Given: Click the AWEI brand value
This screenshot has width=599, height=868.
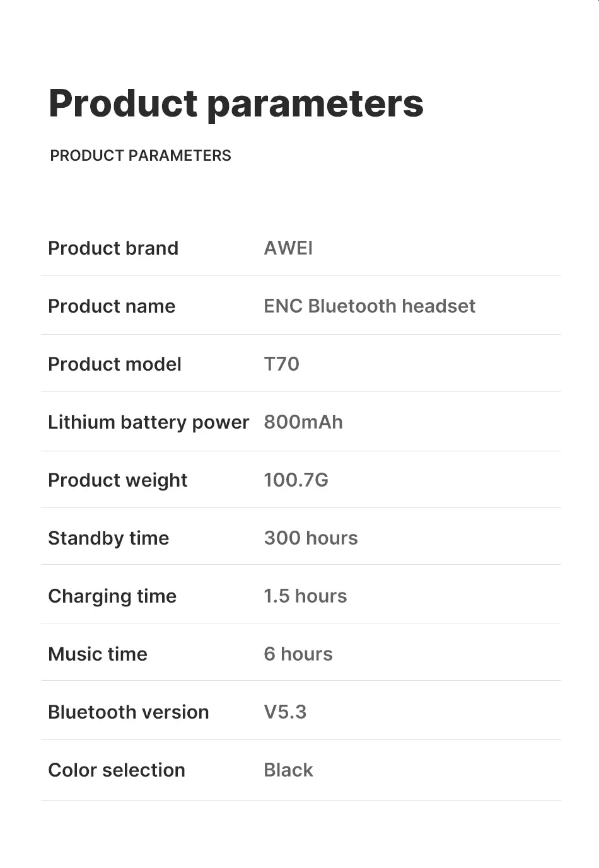Looking at the screenshot, I should (288, 248).
